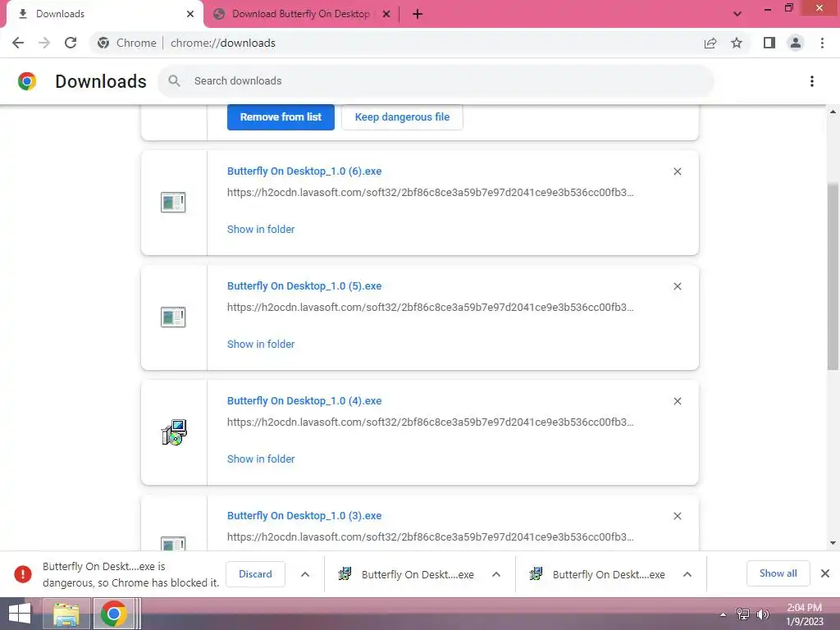Open File Explorer from taskbar
This screenshot has height=630, width=840.
pyautogui.click(x=66, y=614)
